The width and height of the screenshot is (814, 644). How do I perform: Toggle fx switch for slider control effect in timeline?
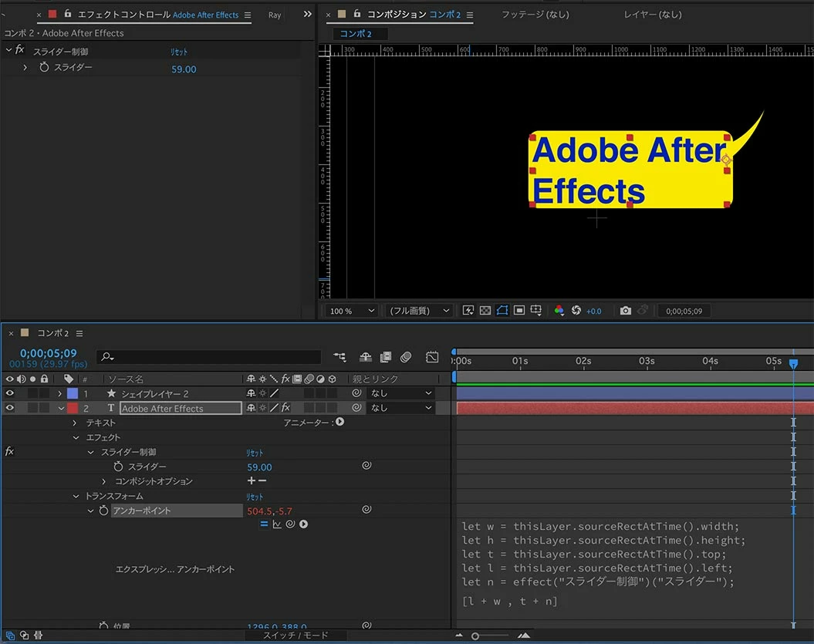coord(9,451)
